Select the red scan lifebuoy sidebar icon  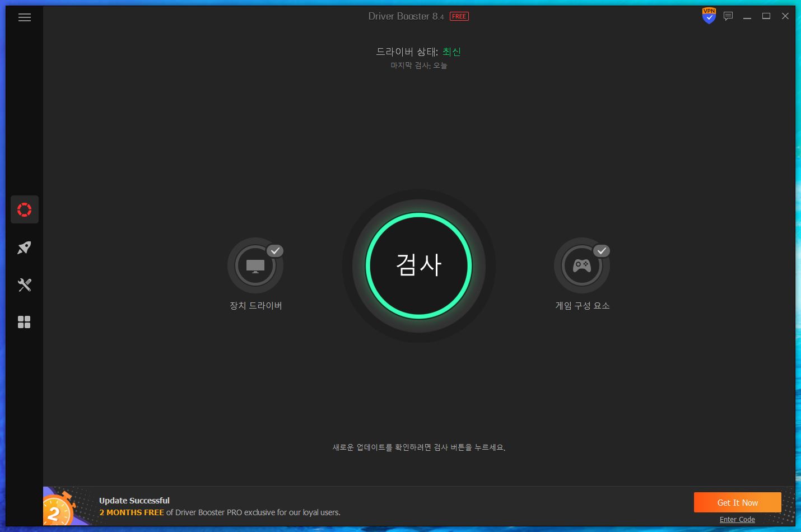click(24, 210)
